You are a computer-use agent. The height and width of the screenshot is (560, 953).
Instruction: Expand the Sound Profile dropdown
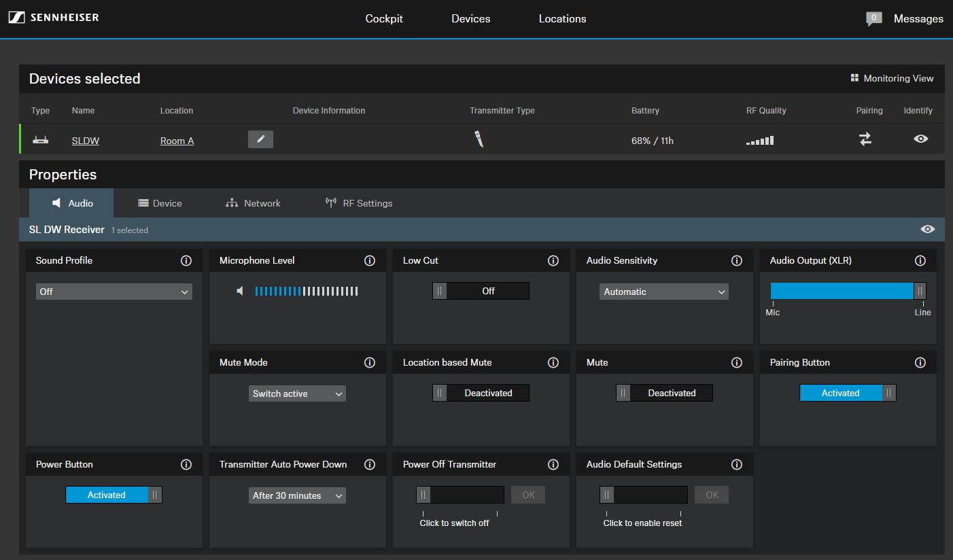click(x=114, y=292)
